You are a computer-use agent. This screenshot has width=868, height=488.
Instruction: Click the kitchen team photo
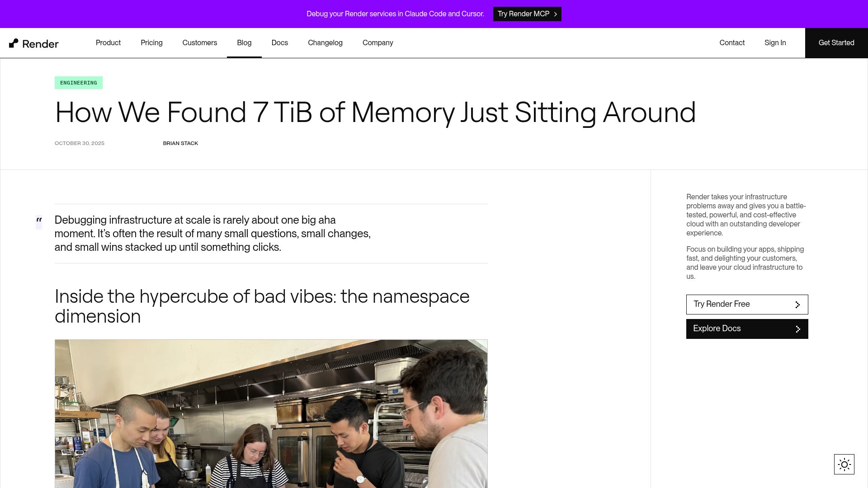[x=271, y=413]
